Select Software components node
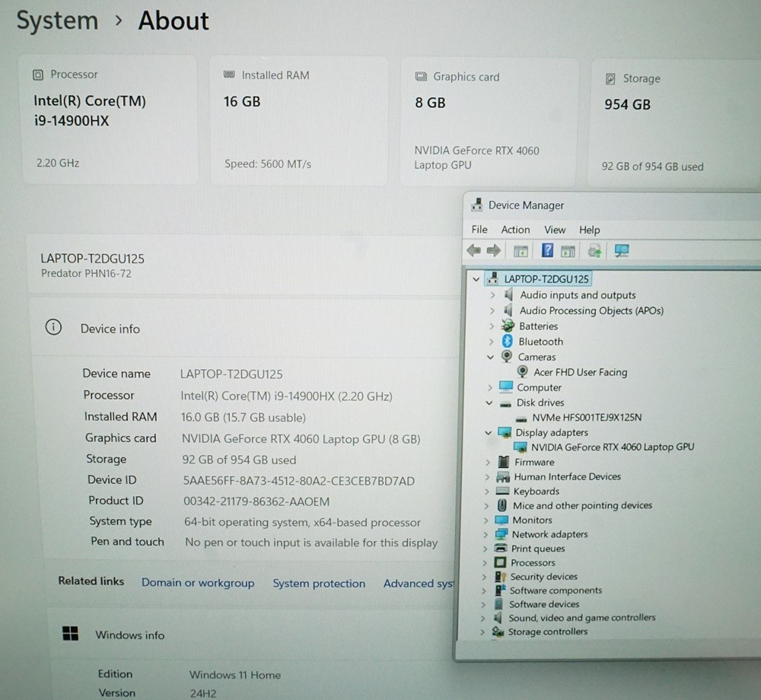The width and height of the screenshot is (761, 700). (556, 590)
